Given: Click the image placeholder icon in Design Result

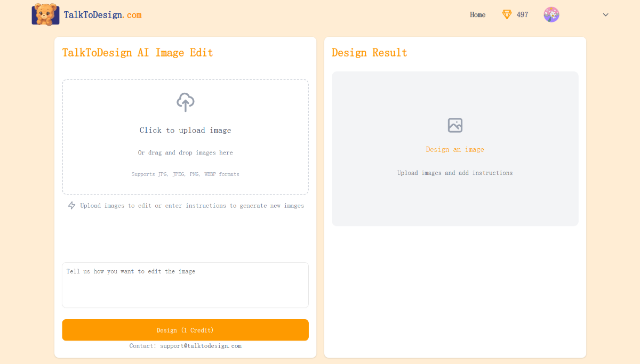Looking at the screenshot, I should click(455, 125).
